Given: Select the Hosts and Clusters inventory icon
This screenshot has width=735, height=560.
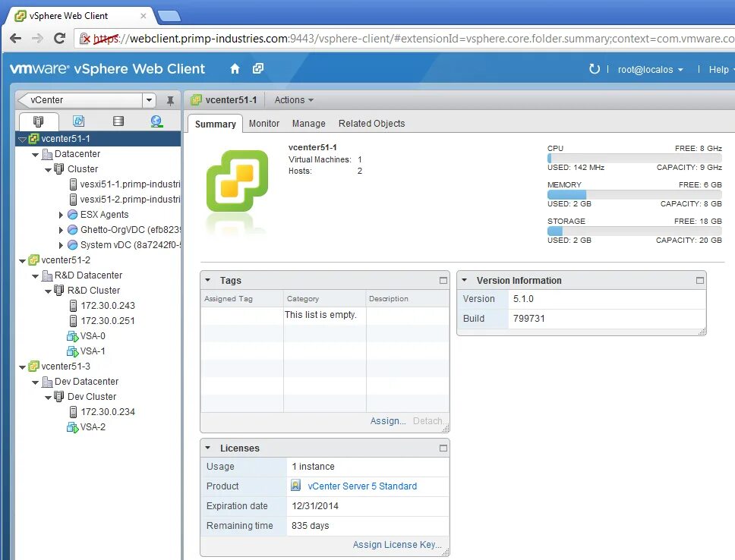Looking at the screenshot, I should 39,121.
